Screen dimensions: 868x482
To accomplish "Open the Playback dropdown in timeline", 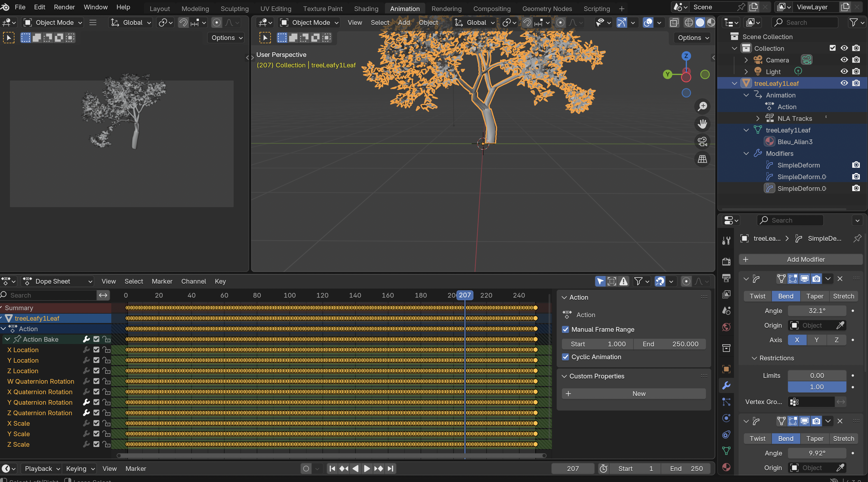I will pyautogui.click(x=42, y=469).
